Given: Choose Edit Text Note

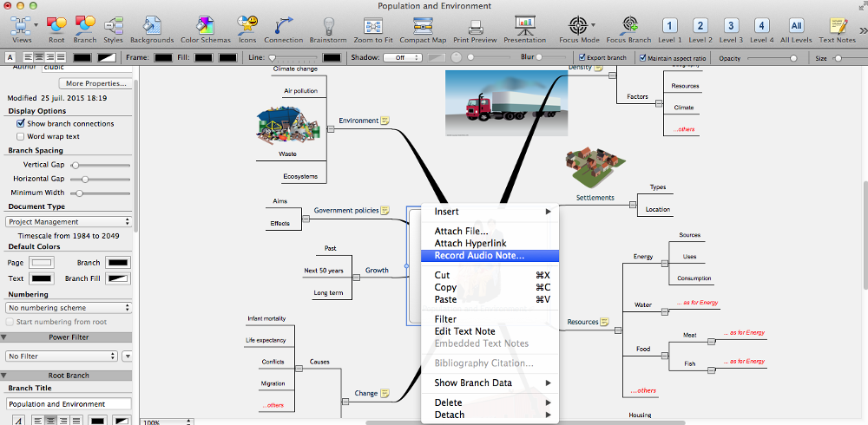Looking at the screenshot, I should (x=490, y=331).
